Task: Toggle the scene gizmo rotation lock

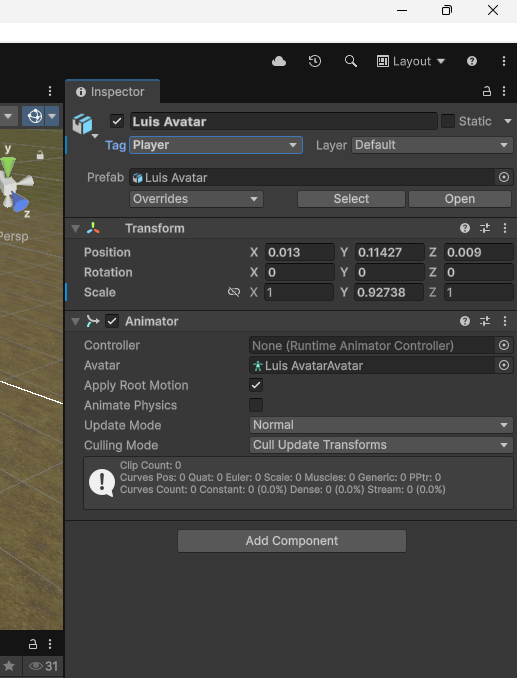Action: pyautogui.click(x=40, y=155)
